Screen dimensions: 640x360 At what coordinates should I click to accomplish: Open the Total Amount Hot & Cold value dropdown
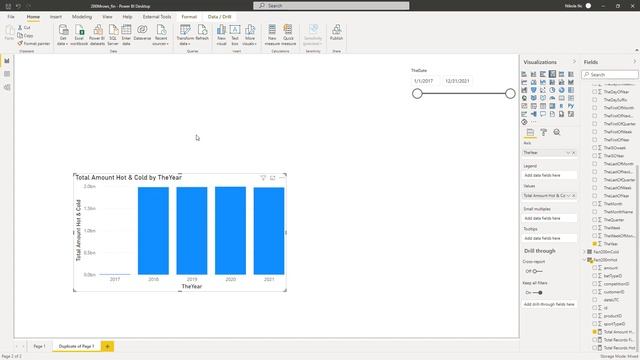(x=568, y=196)
